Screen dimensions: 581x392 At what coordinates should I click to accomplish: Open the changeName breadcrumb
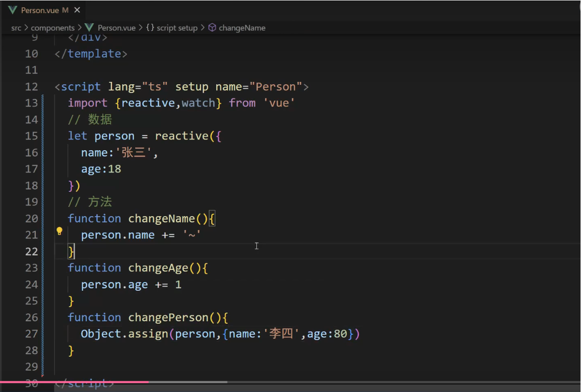point(242,28)
